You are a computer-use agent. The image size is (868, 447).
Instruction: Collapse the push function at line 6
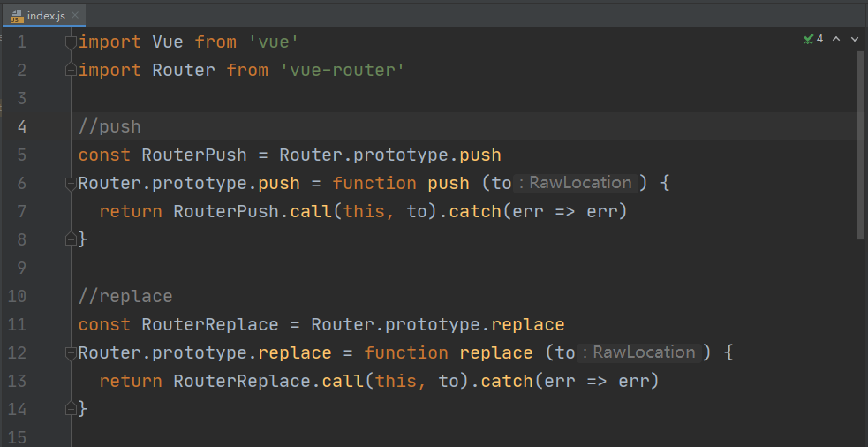[71, 184]
